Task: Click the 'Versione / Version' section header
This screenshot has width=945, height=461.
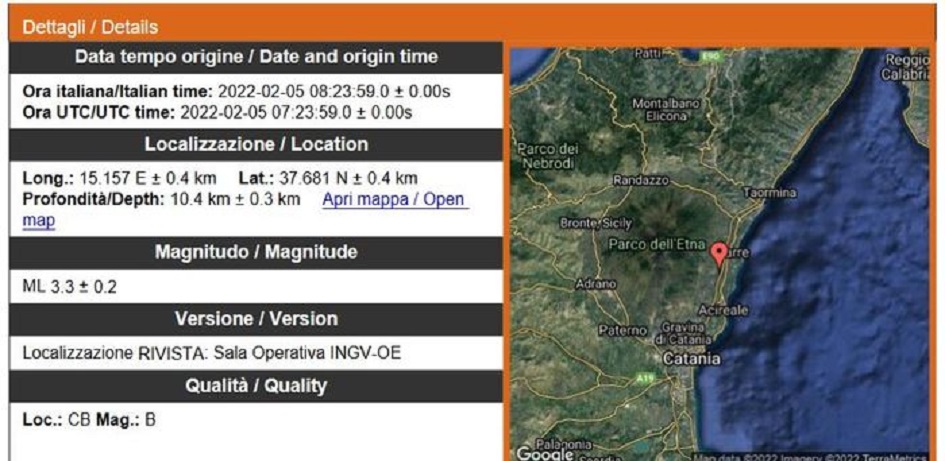Action: point(255,319)
